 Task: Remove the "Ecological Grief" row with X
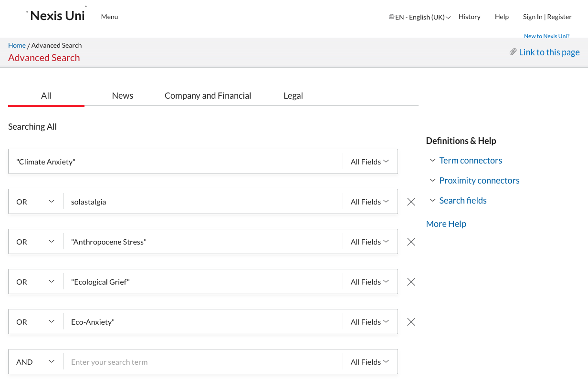[411, 282]
